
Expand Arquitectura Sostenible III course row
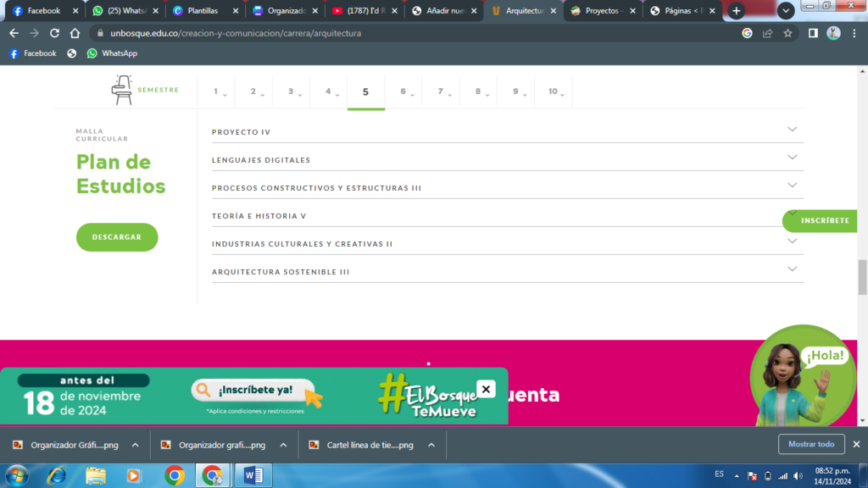pos(792,269)
